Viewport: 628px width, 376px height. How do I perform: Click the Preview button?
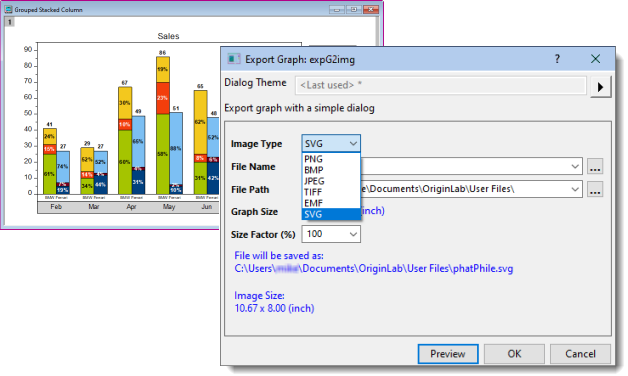point(448,354)
